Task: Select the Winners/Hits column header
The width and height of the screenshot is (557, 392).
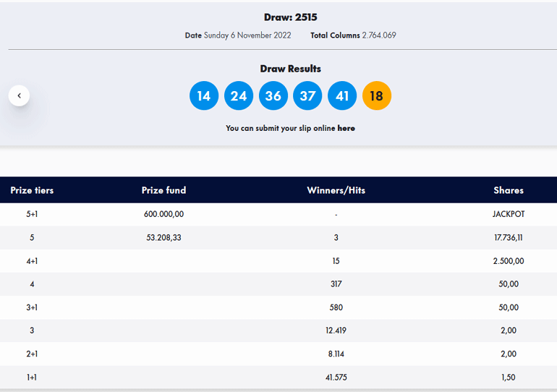Action: pos(336,190)
